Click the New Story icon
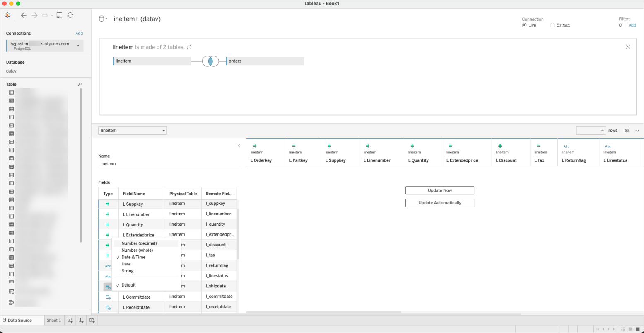The width and height of the screenshot is (644, 333). 92,321
